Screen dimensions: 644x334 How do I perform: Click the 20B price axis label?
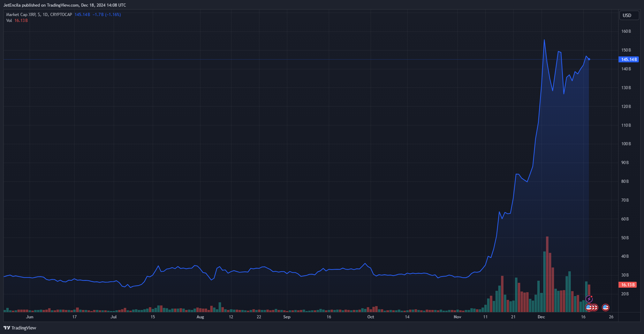(625, 294)
